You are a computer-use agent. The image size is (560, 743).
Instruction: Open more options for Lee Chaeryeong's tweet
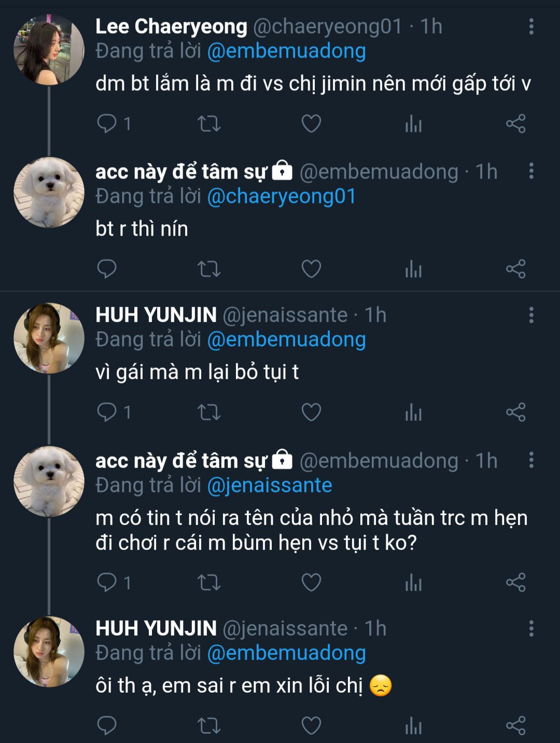pos(531,26)
